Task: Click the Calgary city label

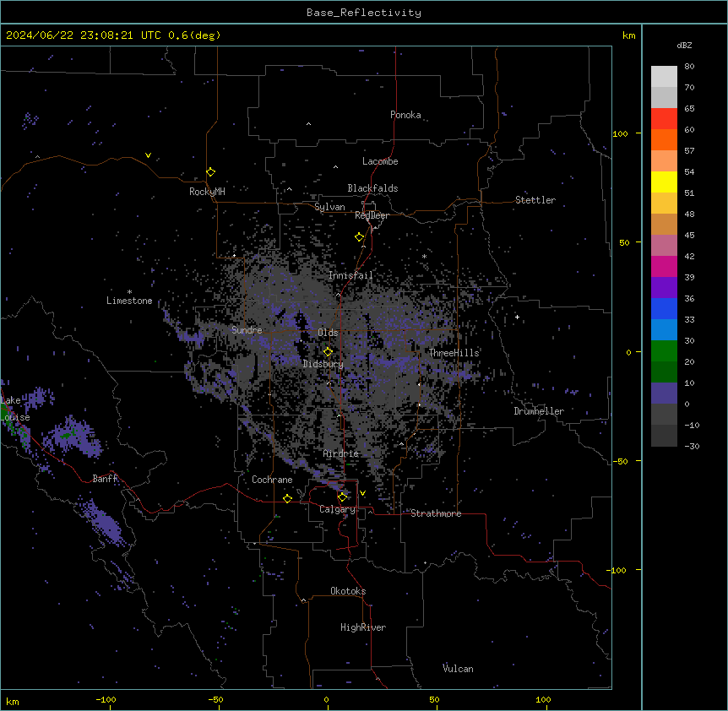Action: click(337, 509)
